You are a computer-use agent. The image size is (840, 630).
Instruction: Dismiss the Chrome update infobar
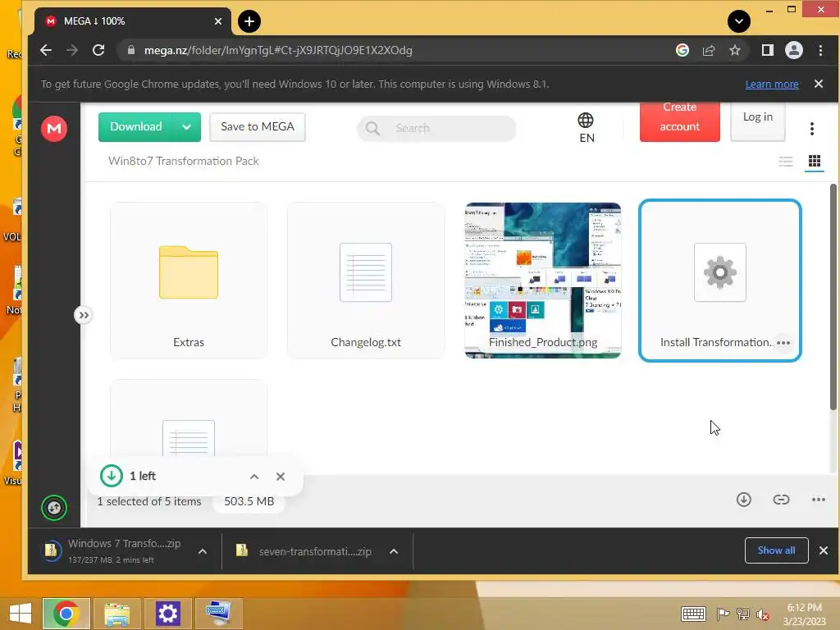pyautogui.click(x=818, y=84)
